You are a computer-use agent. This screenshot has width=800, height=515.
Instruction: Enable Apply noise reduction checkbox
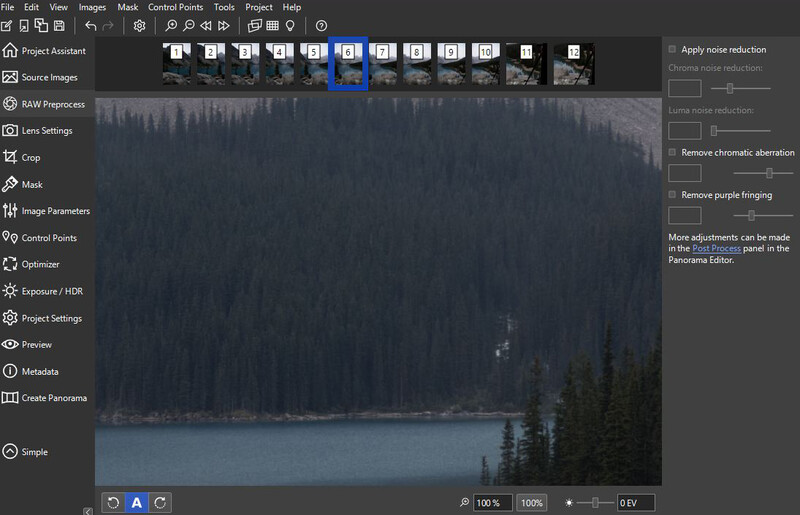tap(672, 50)
